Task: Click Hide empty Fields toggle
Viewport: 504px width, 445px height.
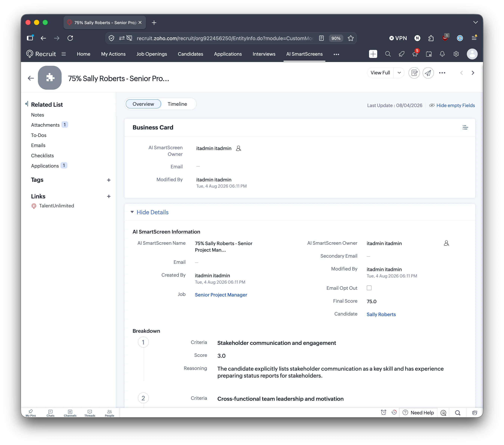Action: pyautogui.click(x=452, y=105)
